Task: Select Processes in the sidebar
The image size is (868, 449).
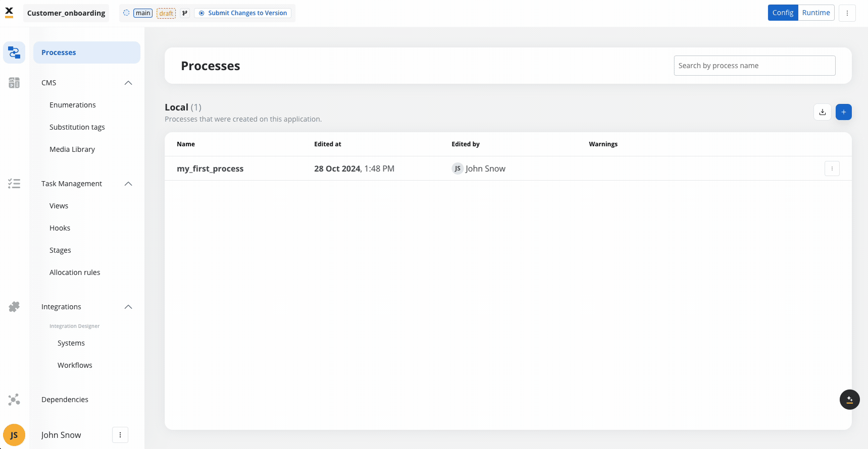Action: click(87, 52)
